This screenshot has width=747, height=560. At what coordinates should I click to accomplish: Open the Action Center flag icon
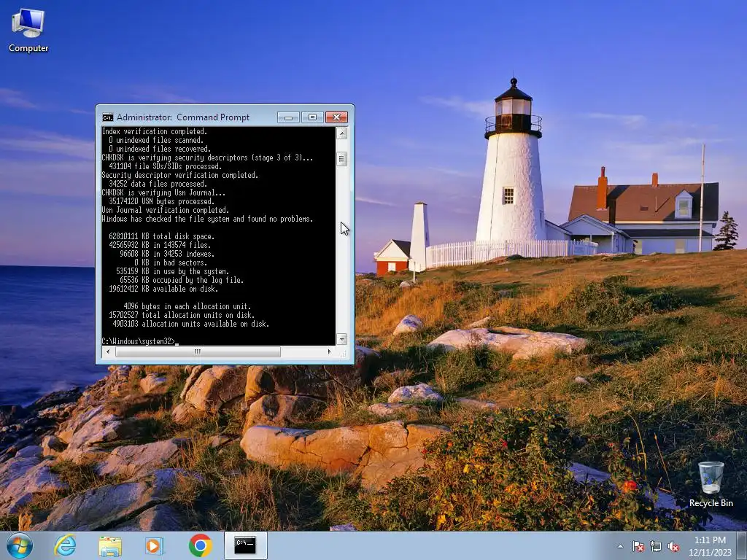point(638,546)
